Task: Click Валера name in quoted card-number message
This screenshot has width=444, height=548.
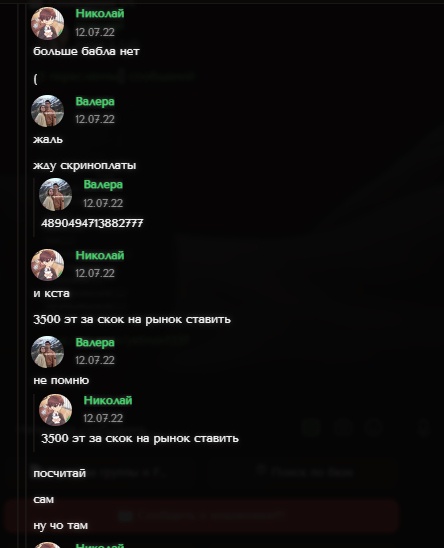Action: click(x=103, y=185)
